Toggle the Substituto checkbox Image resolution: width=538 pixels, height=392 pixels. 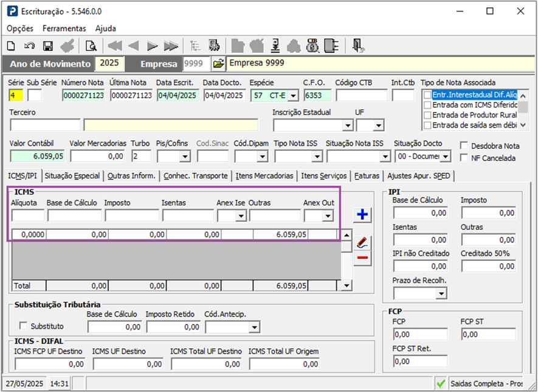[x=24, y=326]
